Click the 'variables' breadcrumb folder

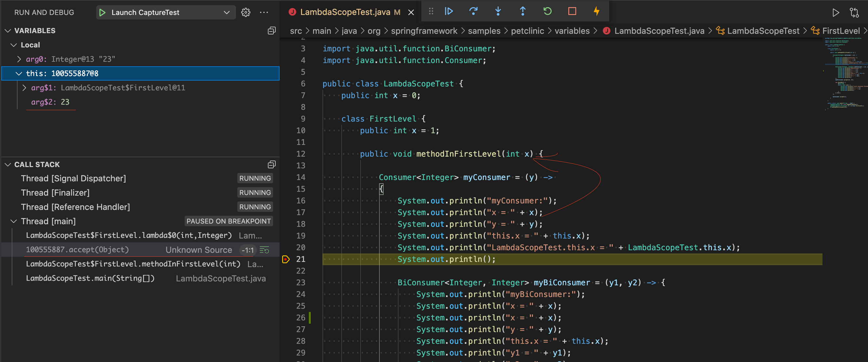click(572, 31)
